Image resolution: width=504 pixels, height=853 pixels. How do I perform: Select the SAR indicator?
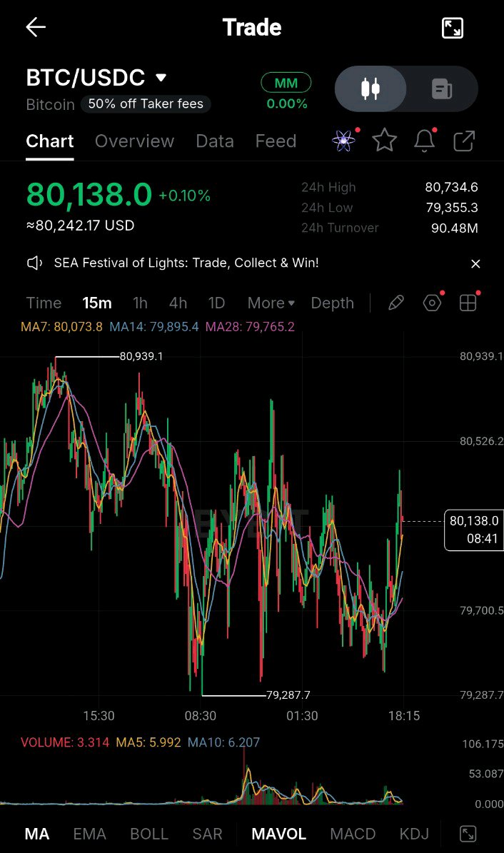point(207,834)
